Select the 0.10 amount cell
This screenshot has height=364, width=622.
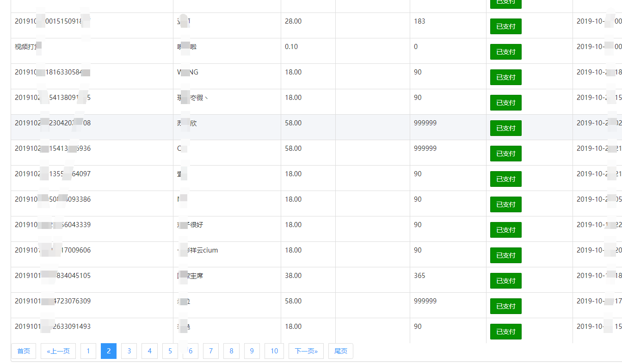pos(308,51)
